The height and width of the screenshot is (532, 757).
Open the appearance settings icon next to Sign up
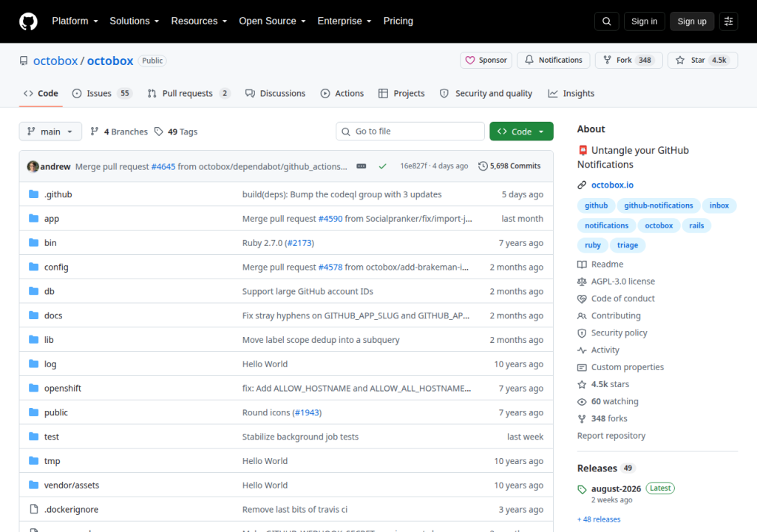tap(728, 21)
